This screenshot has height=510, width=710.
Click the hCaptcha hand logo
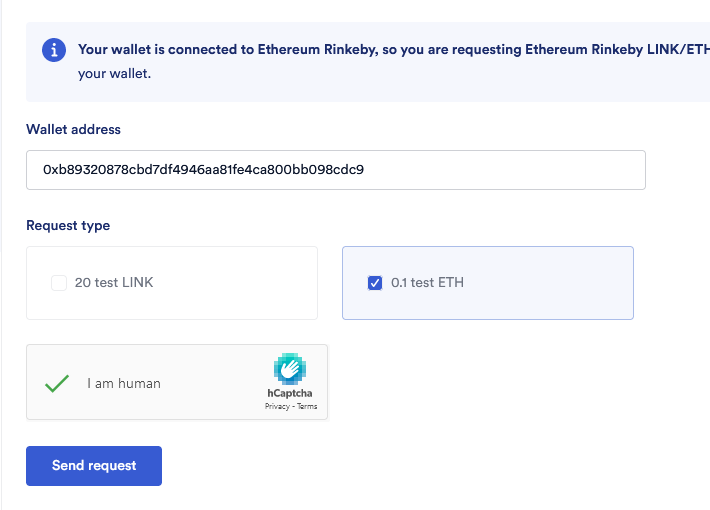(290, 369)
